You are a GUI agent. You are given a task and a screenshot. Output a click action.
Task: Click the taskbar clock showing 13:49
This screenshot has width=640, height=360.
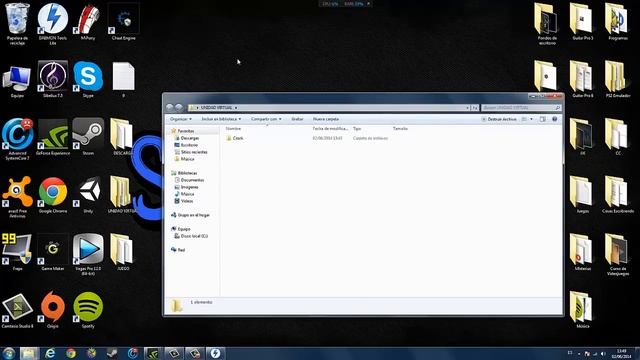621,353
